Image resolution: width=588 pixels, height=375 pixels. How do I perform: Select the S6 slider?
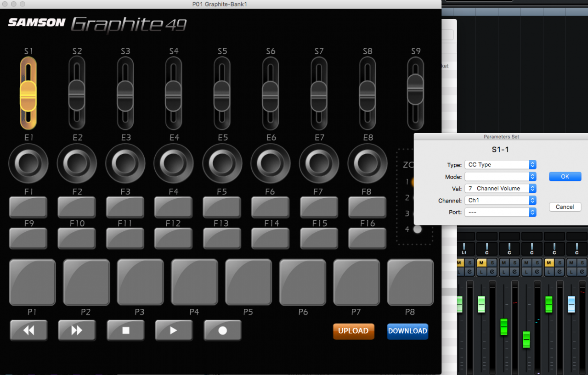click(271, 94)
